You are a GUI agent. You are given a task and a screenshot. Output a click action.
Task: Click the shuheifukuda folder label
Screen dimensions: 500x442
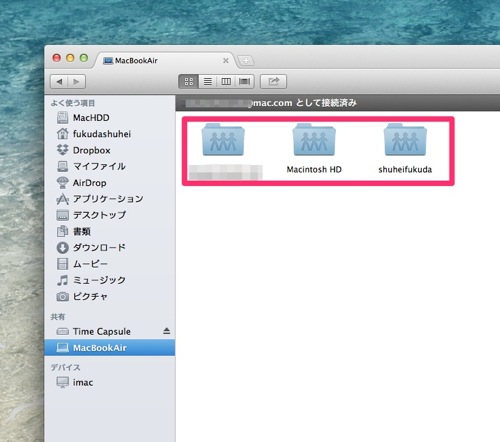tap(405, 170)
